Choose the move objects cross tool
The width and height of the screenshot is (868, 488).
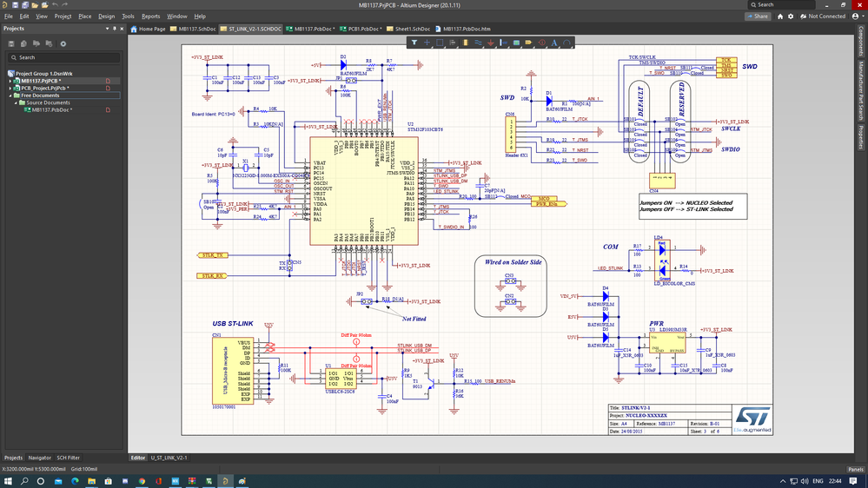427,43
